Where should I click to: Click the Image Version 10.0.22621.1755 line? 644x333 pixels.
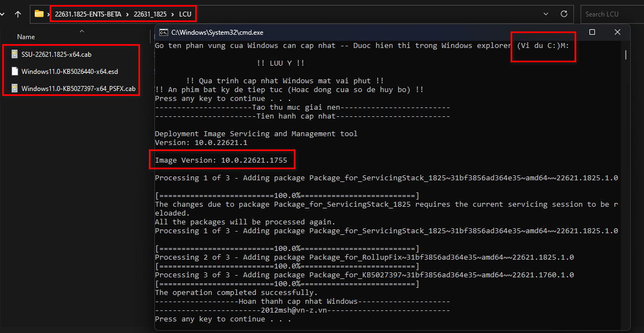(221, 160)
